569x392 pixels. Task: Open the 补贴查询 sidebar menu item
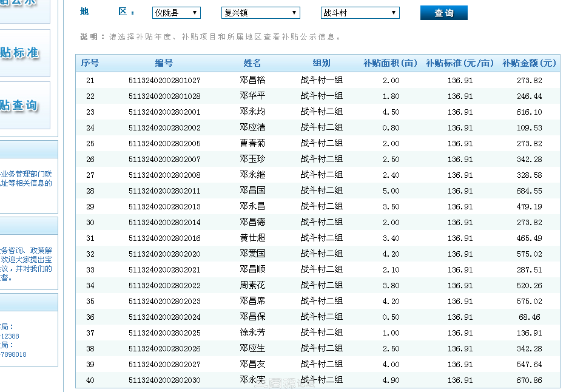24,106
